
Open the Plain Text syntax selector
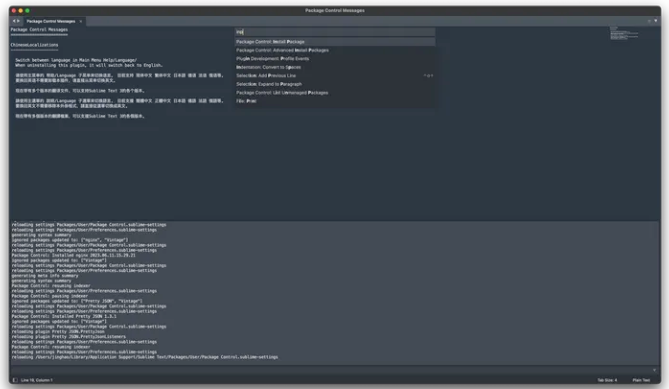click(x=641, y=380)
